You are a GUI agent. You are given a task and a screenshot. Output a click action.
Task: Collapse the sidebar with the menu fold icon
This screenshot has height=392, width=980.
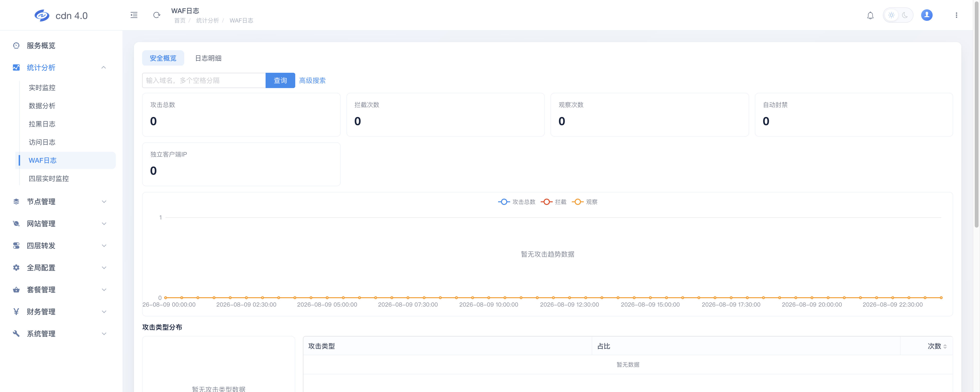click(x=134, y=15)
